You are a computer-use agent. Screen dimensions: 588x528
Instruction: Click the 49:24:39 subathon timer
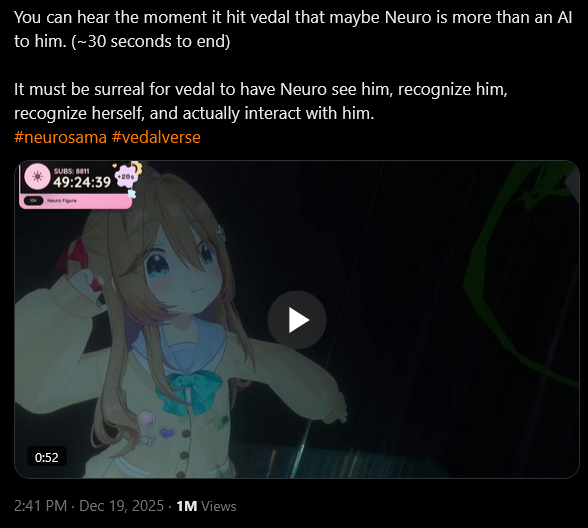[82, 182]
